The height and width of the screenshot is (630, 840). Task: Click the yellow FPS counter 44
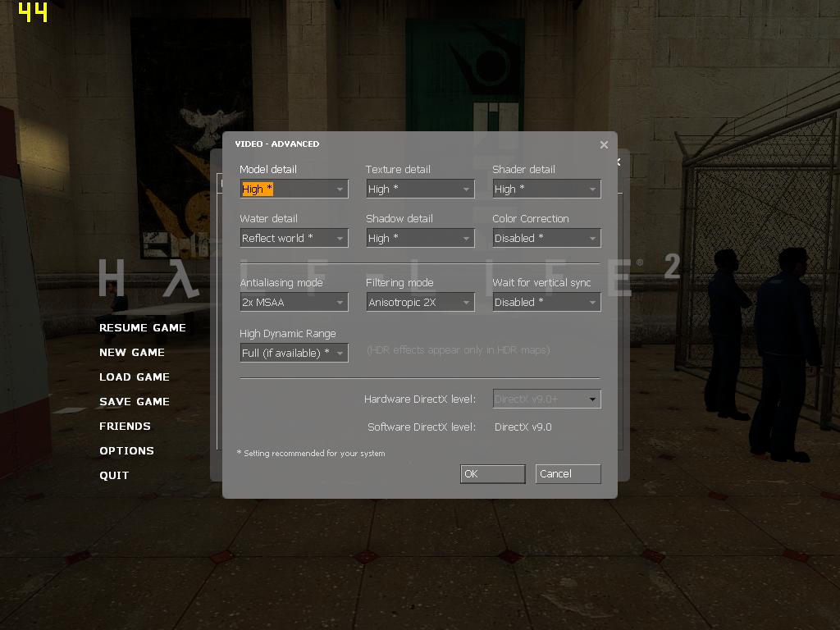click(x=33, y=12)
